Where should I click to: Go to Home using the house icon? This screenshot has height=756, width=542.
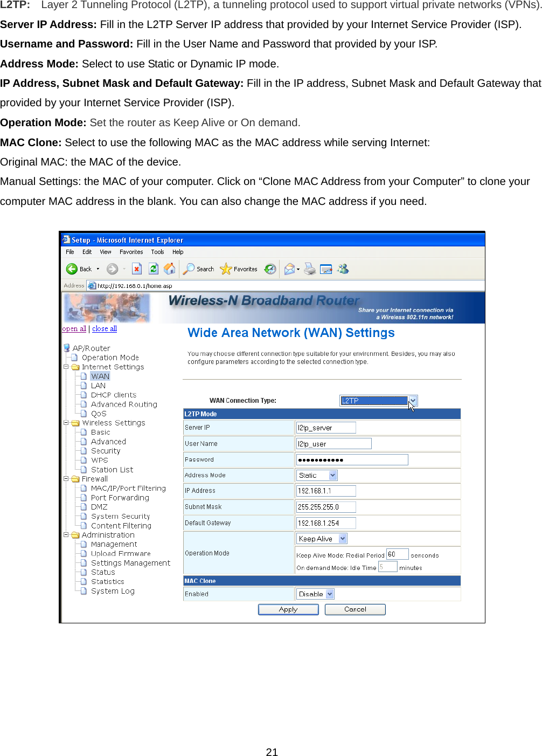(170, 269)
